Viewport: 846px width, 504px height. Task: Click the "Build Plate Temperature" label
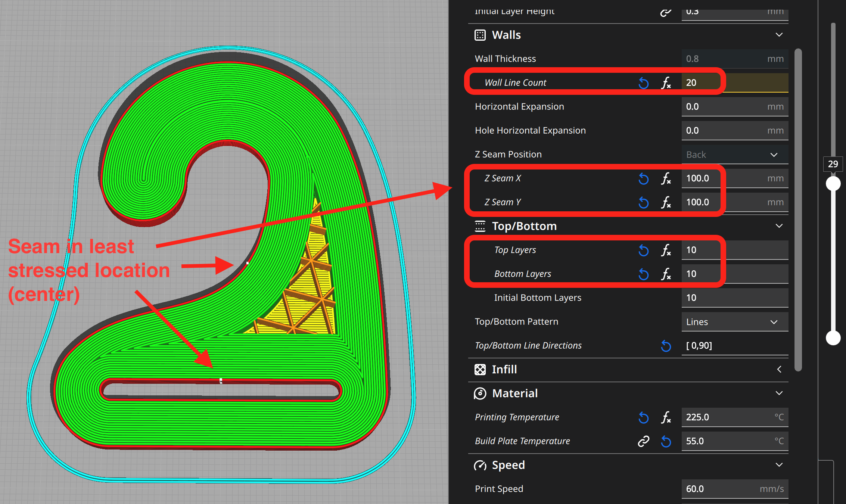[522, 441]
